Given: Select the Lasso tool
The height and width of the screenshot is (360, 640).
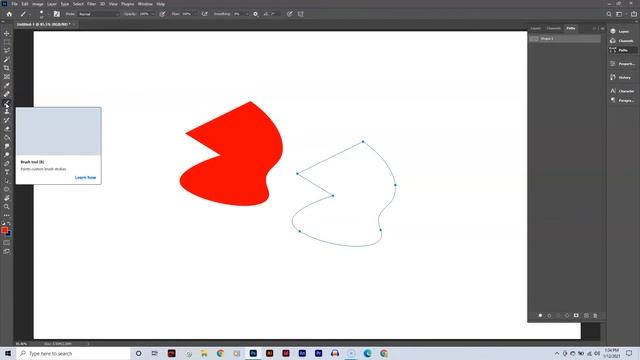Looking at the screenshot, I should coord(7,51).
